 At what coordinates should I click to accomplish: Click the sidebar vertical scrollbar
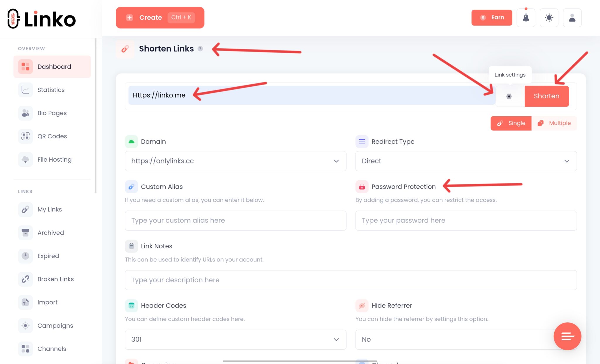click(x=96, y=116)
